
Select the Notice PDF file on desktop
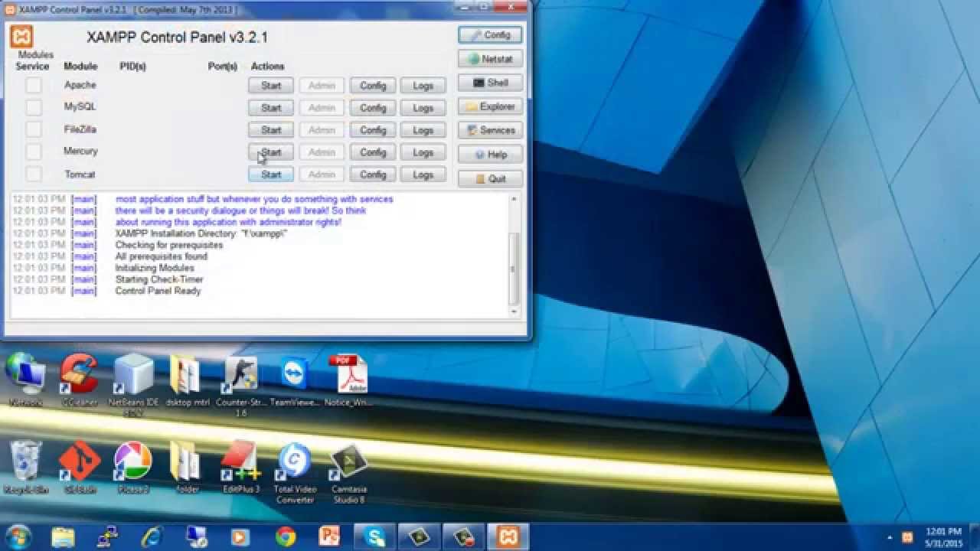(x=348, y=380)
